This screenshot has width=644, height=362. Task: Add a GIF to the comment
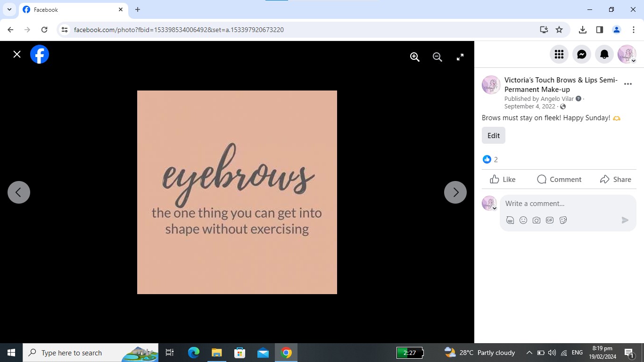tap(550, 220)
